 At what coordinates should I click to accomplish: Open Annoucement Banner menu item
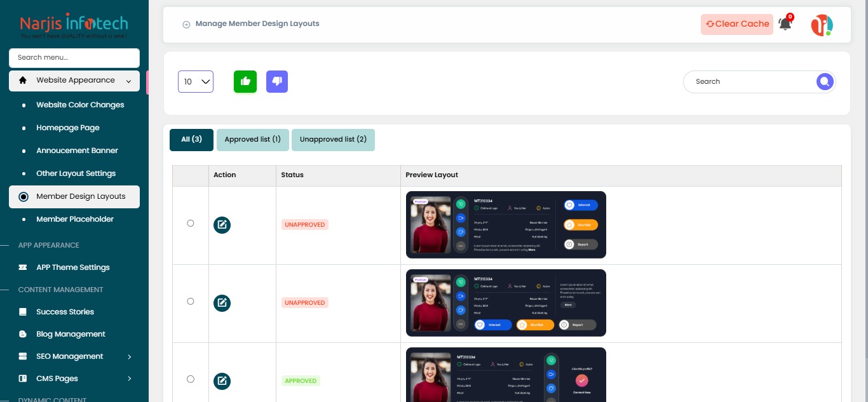click(77, 151)
